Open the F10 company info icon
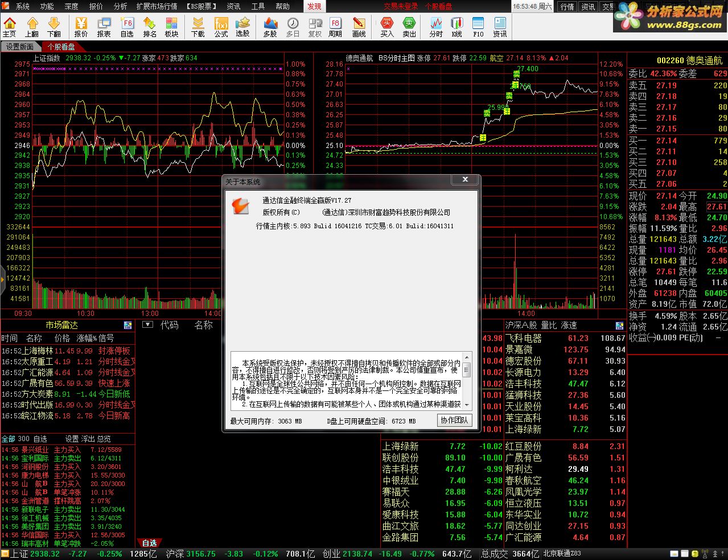The width and height of the screenshot is (728, 560). pos(478,27)
